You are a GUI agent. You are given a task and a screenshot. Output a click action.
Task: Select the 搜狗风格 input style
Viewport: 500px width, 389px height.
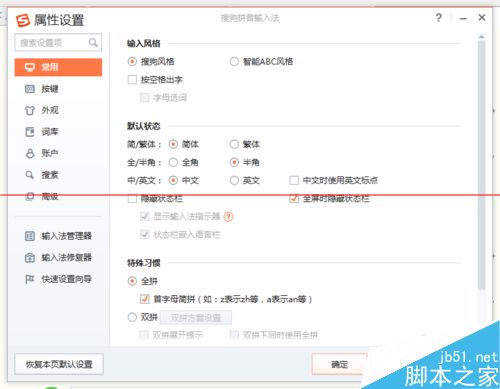click(132, 62)
